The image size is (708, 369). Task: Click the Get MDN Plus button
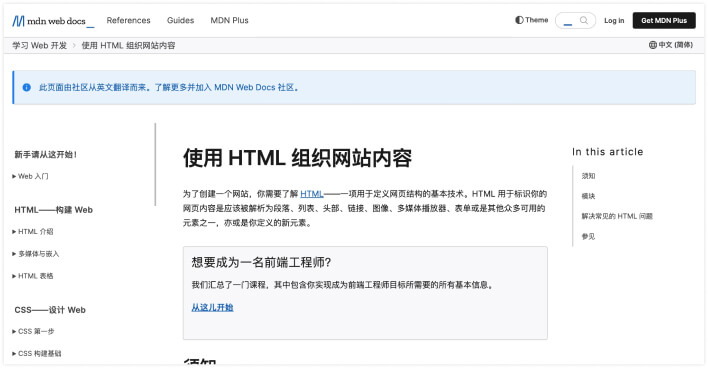pyautogui.click(x=664, y=20)
